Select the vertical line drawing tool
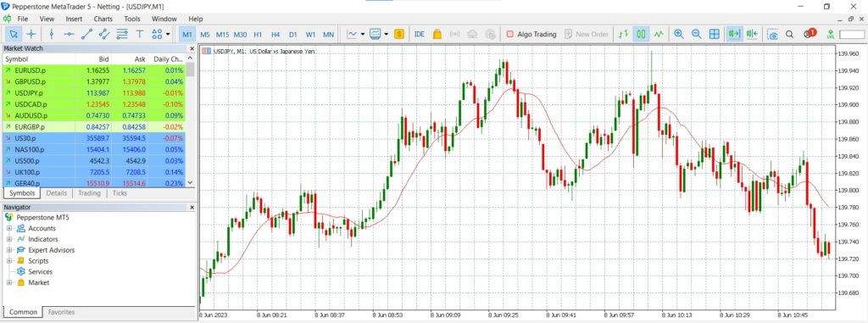The height and width of the screenshot is (323, 868). pos(52,34)
